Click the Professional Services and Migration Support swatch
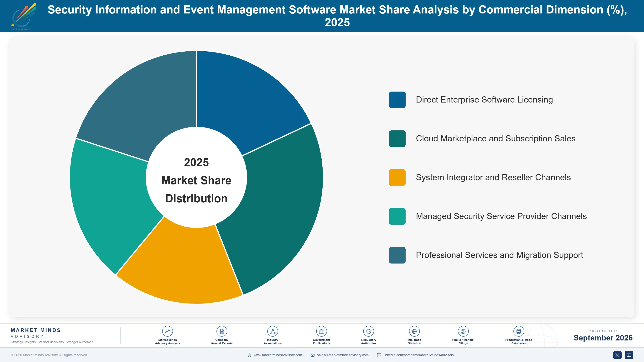This screenshot has height=362, width=644. (x=397, y=255)
